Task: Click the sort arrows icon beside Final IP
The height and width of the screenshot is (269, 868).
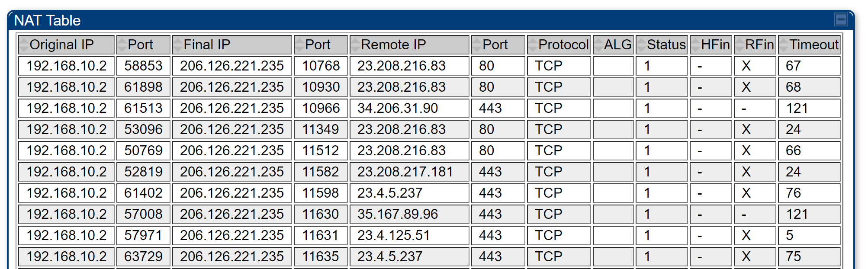Action: pos(177,45)
